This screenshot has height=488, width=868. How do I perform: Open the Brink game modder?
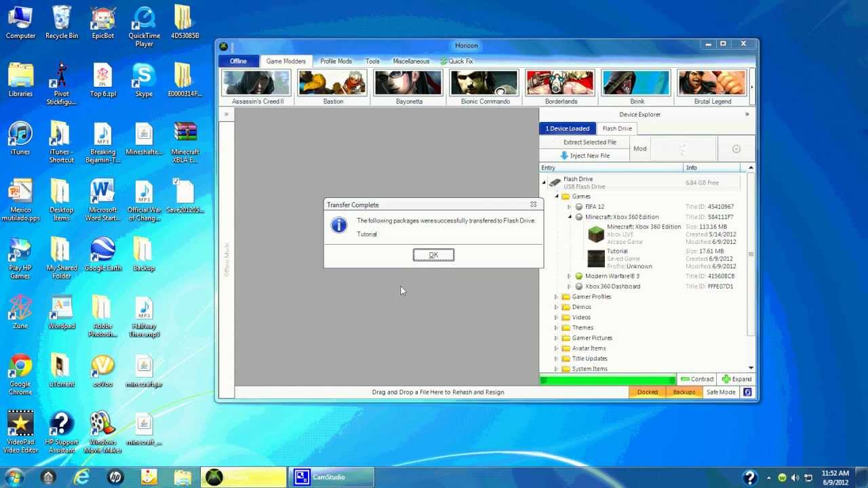click(637, 87)
